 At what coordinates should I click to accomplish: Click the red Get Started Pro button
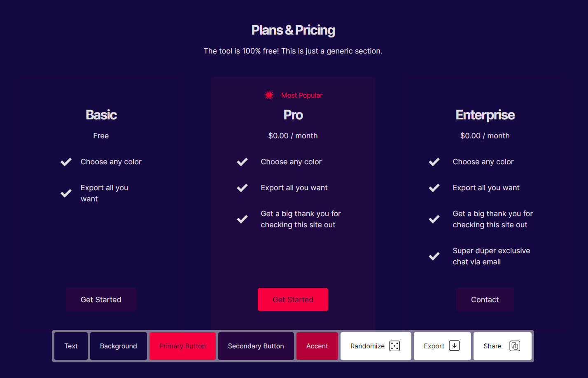pos(293,299)
